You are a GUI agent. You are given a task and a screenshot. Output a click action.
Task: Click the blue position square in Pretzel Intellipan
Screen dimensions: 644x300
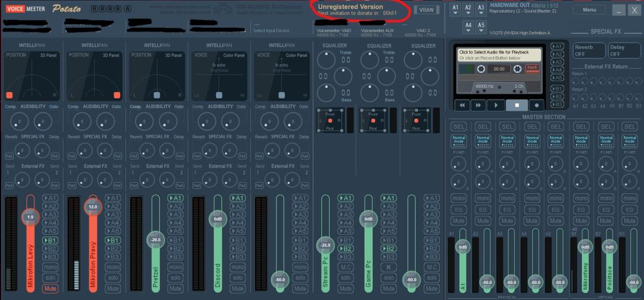[x=156, y=95]
